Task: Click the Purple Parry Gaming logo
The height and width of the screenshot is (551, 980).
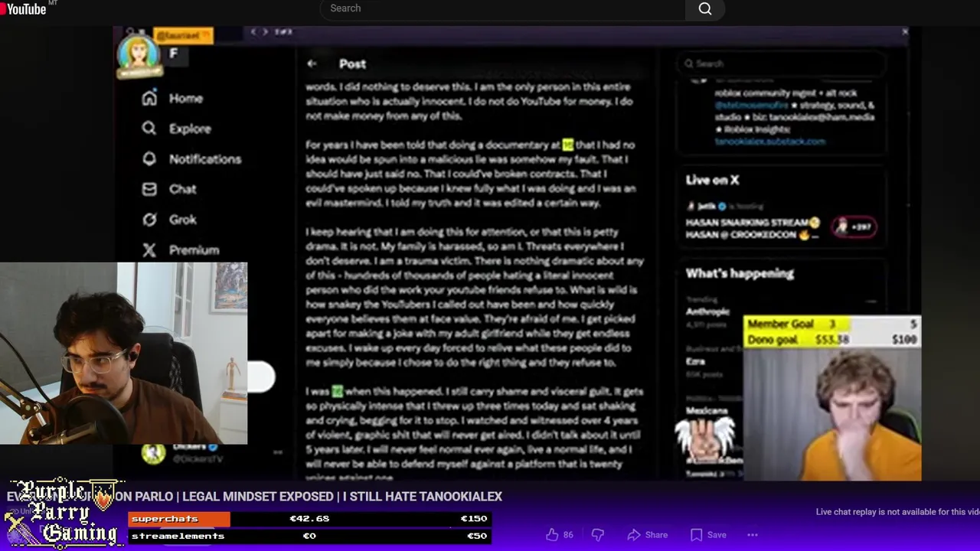Action: [63, 514]
